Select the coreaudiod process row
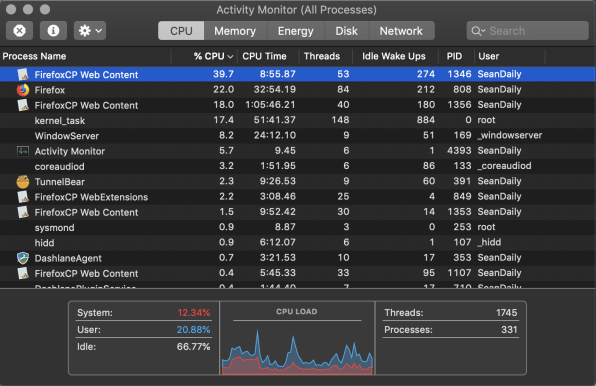This screenshot has height=386, width=596. (298, 166)
